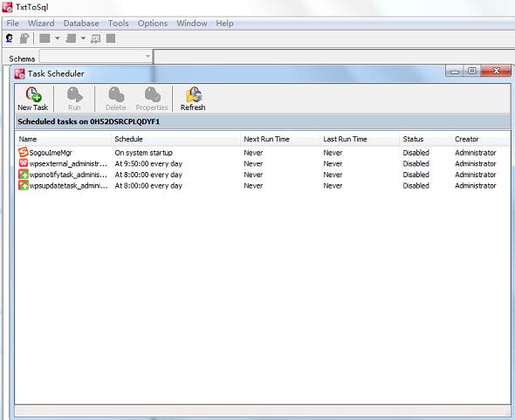The image size is (515, 420).
Task: Open the Tools menu
Action: (x=118, y=24)
